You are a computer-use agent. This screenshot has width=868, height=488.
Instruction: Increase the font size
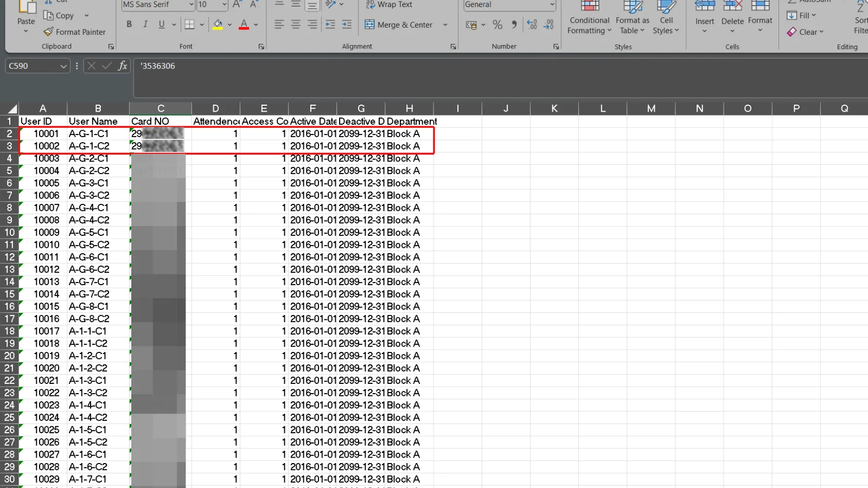[x=237, y=5]
